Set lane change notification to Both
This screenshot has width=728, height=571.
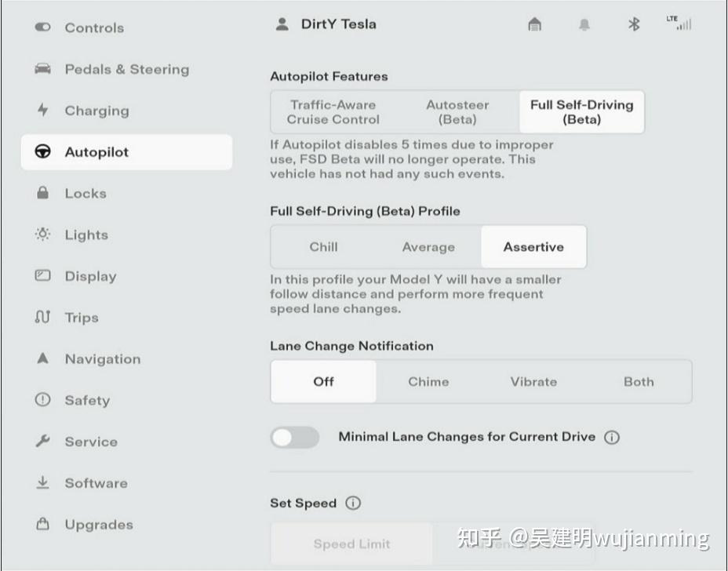coord(639,382)
